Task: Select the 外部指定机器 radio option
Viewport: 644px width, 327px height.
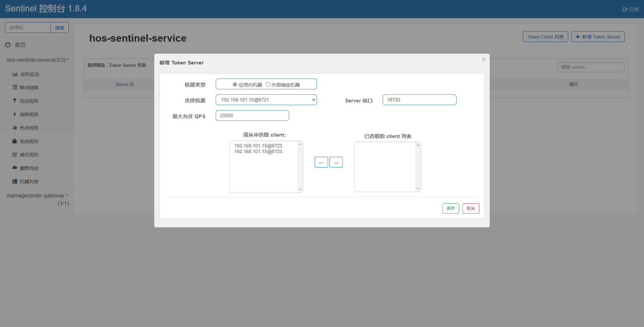Action: tap(268, 85)
